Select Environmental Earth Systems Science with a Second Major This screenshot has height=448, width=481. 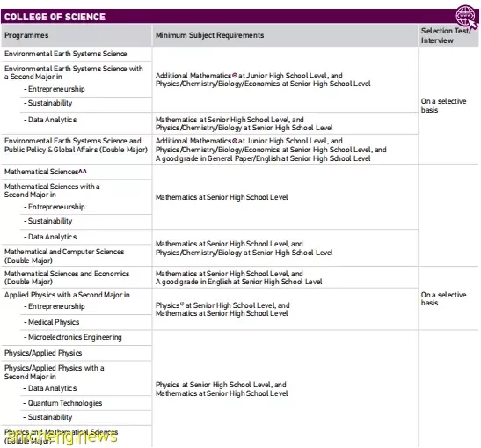pos(74,72)
